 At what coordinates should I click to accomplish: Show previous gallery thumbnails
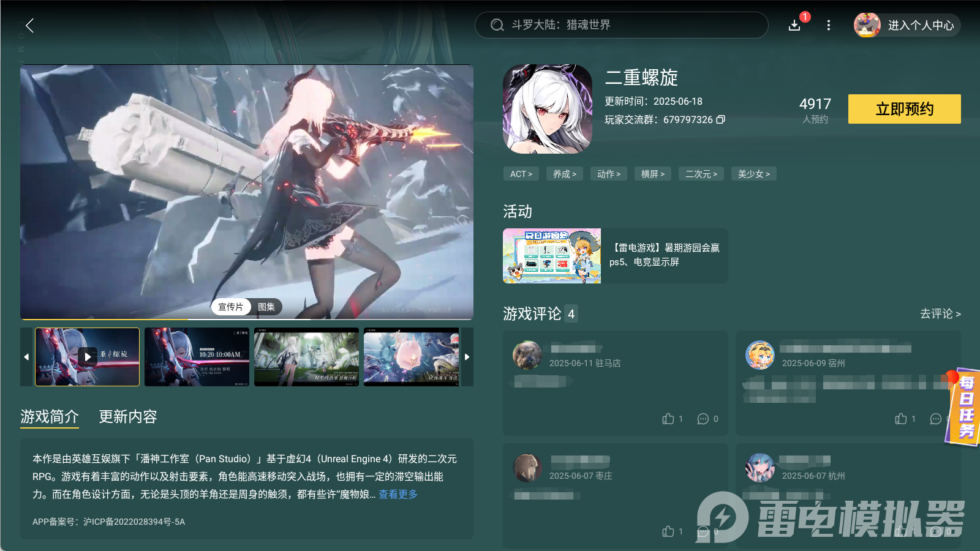click(x=26, y=357)
